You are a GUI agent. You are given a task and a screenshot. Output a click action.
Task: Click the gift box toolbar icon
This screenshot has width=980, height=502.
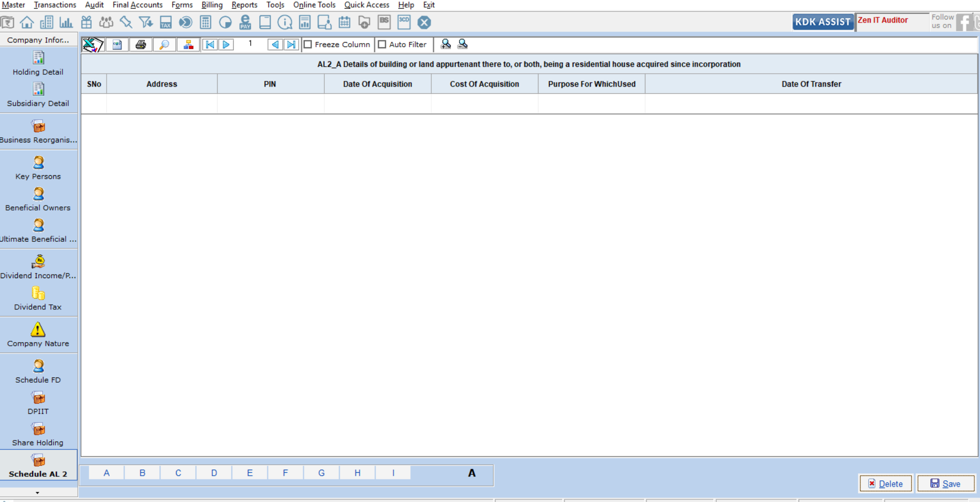click(87, 22)
